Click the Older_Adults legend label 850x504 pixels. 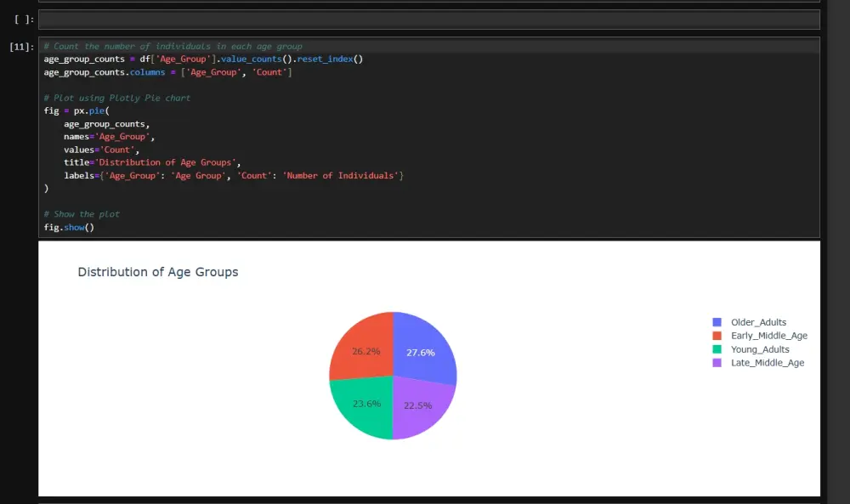point(758,322)
